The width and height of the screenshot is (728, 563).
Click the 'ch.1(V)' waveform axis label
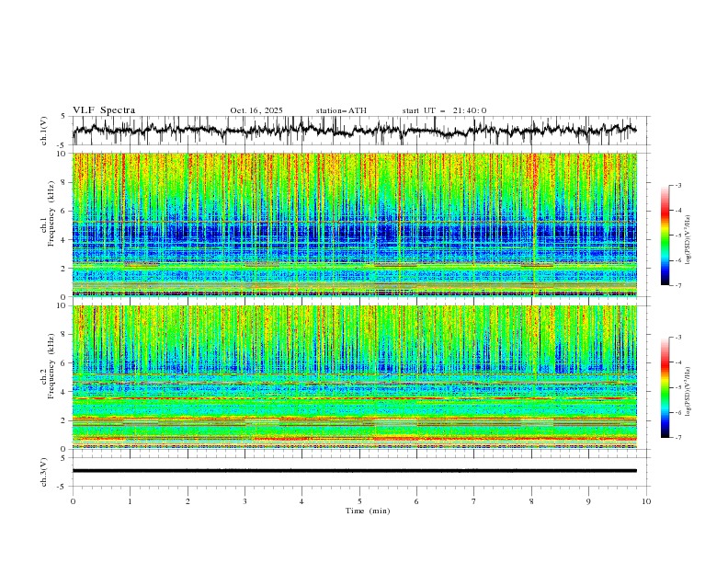click(x=44, y=131)
